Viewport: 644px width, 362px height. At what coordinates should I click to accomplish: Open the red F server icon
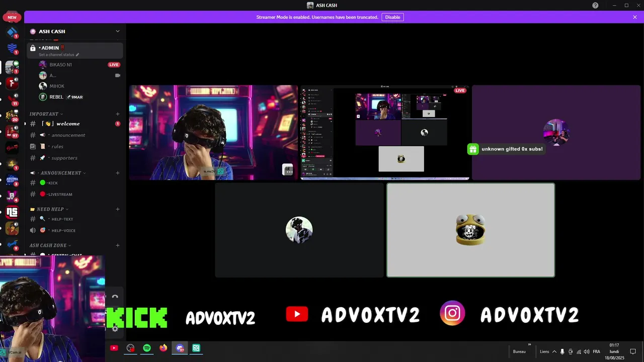tap(12, 83)
